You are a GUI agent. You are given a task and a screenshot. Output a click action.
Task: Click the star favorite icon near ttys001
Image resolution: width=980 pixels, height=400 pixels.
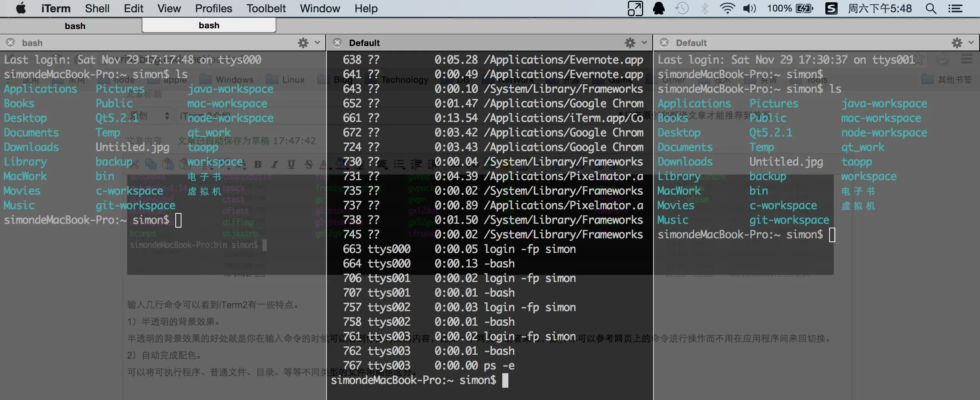918,59
